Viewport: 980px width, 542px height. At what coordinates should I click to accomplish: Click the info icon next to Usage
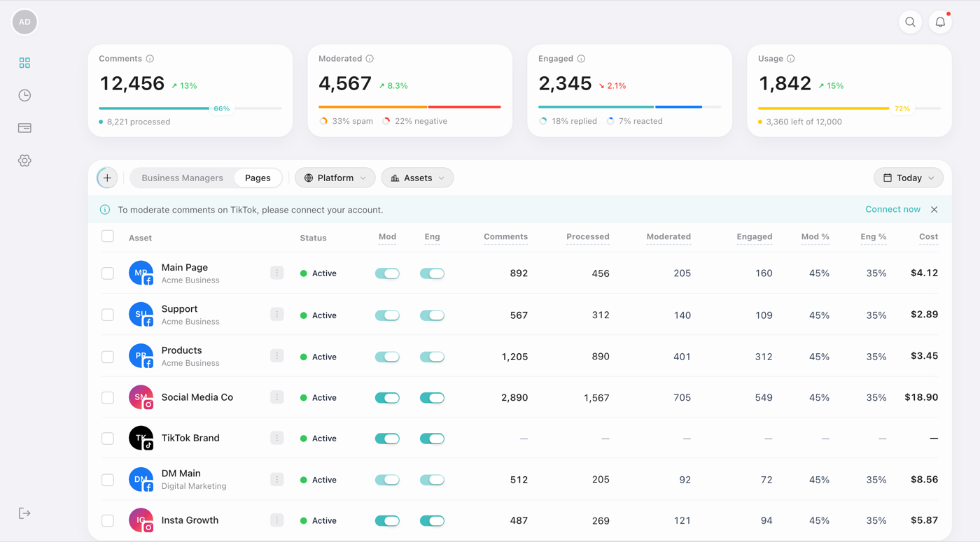click(790, 59)
